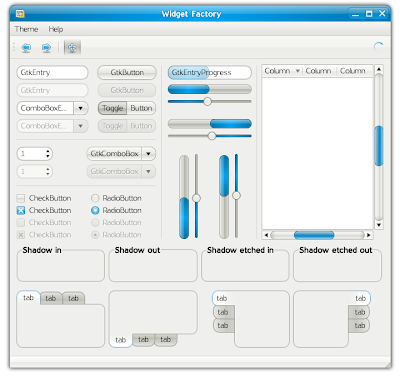The image size is (400, 378).
Task: Switch to second tab in left-tabbed notebook
Action: pyautogui.click(x=223, y=312)
